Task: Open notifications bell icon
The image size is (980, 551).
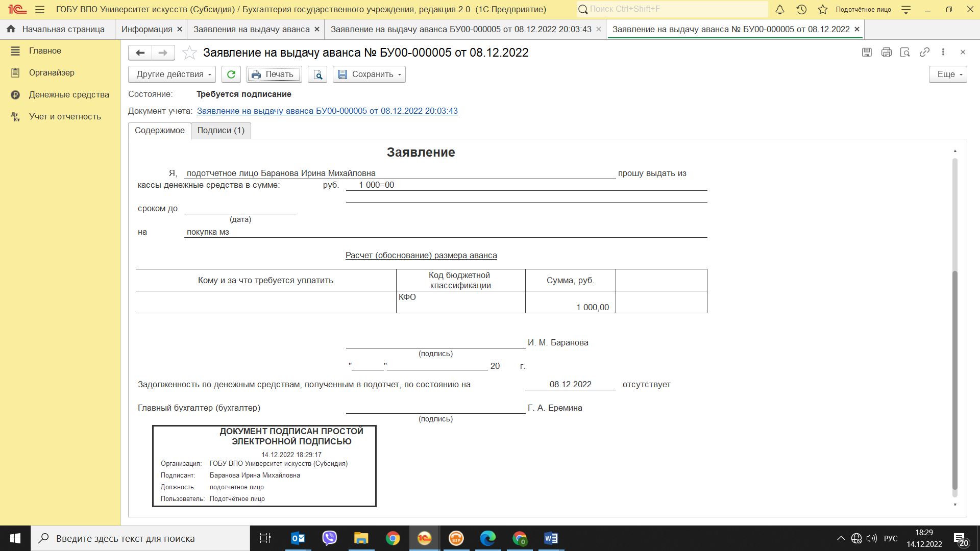Action: click(x=780, y=9)
